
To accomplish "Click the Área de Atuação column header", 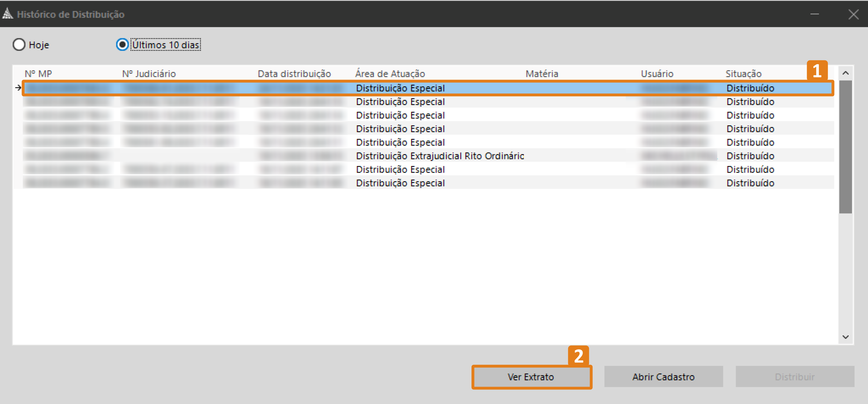I will pyautogui.click(x=390, y=74).
